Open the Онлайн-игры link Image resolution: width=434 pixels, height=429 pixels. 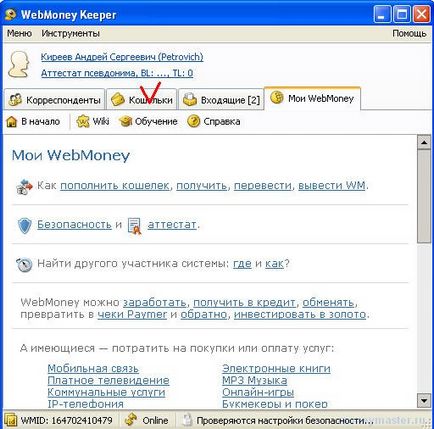[x=258, y=392]
